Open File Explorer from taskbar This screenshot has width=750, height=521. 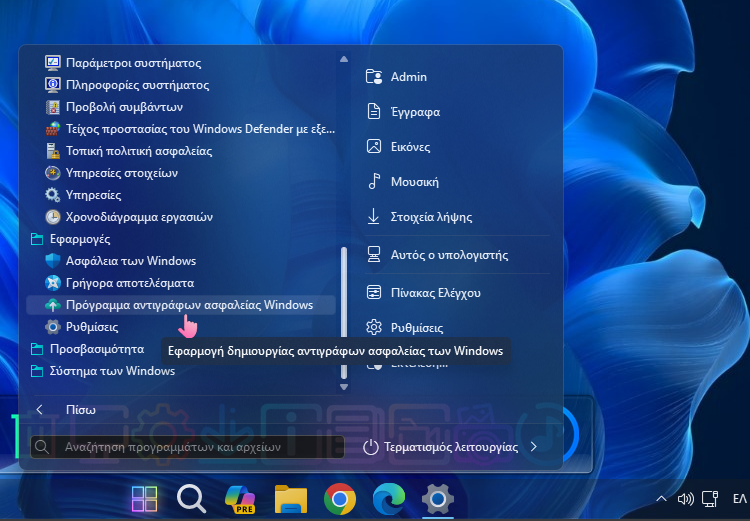pos(291,499)
